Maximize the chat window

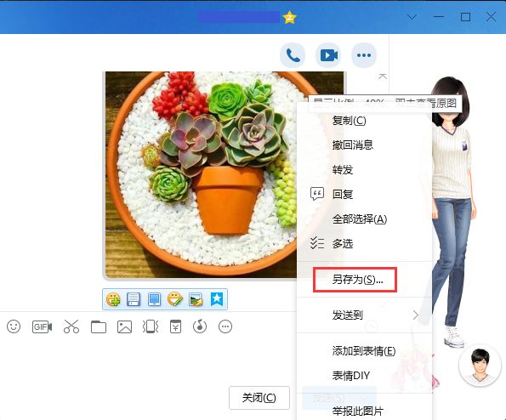[465, 17]
